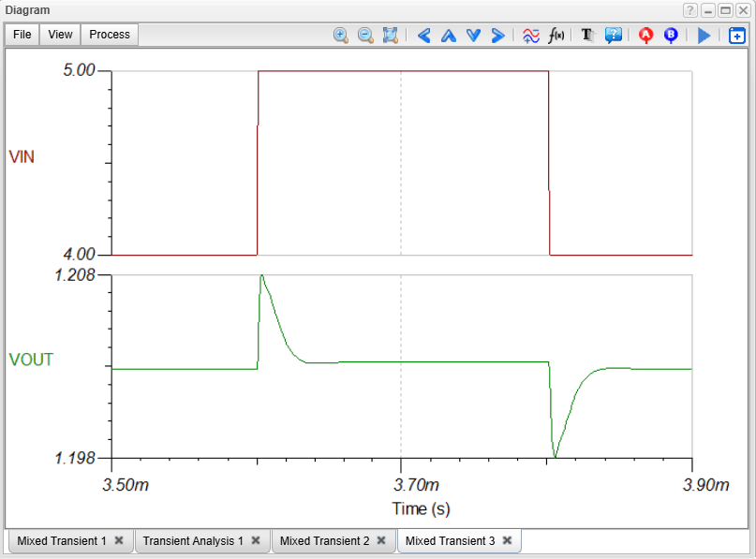Click the zoom in magnifier icon
Screen dimensions: 756x559
click(341, 35)
